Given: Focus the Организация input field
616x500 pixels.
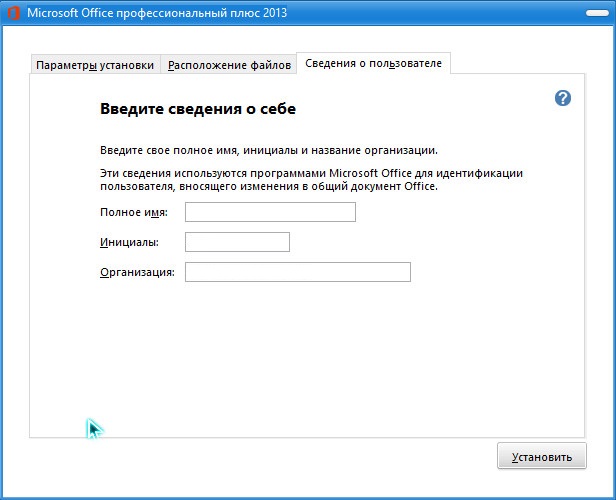Looking at the screenshot, I should point(298,272).
